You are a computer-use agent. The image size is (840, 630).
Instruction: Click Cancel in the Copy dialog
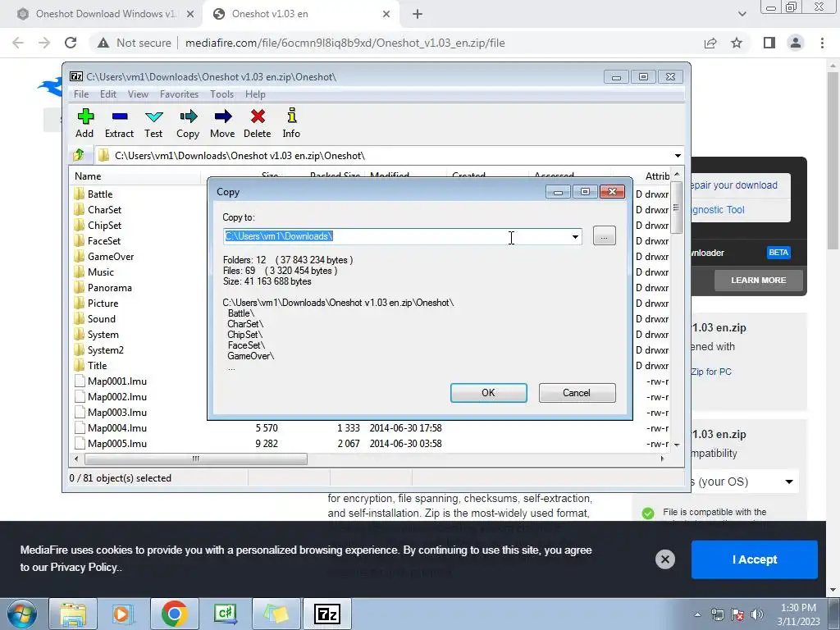pos(577,393)
